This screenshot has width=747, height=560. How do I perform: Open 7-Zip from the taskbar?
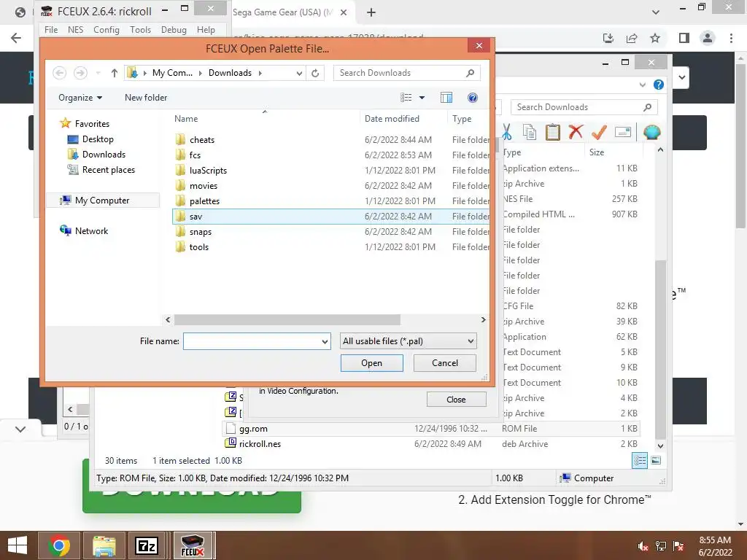[x=147, y=545]
